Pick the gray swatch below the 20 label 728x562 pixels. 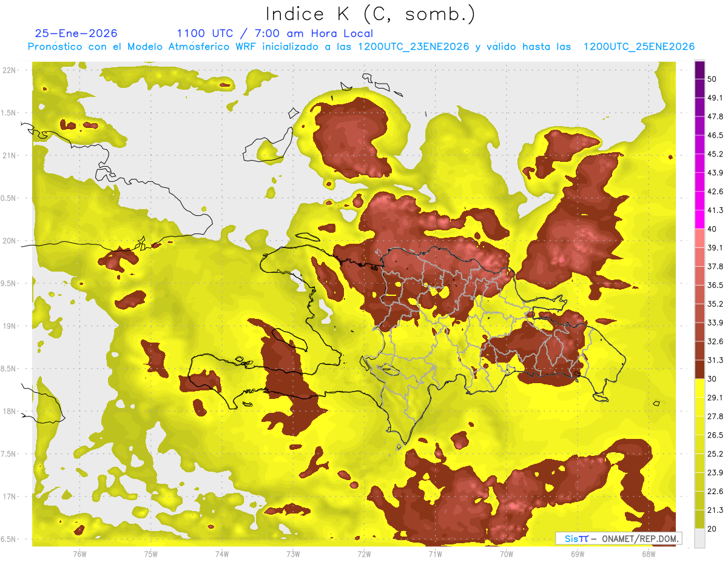pyautogui.click(x=699, y=538)
